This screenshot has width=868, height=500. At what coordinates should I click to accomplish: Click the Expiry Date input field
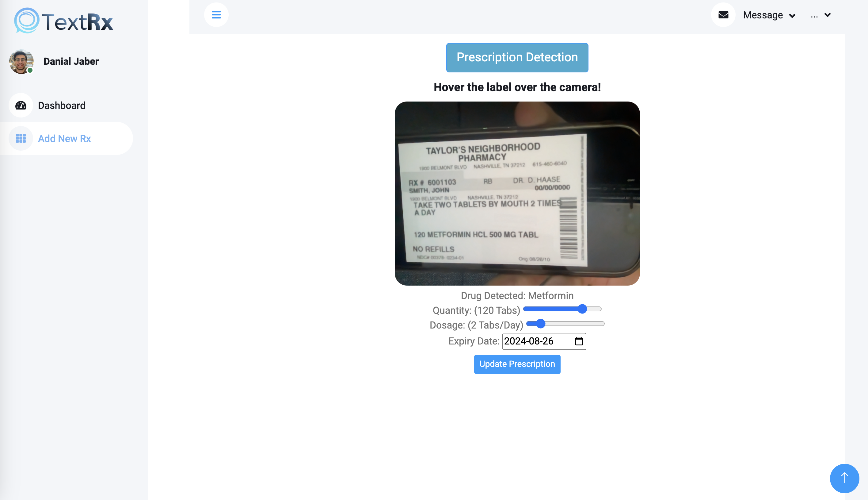pos(544,341)
